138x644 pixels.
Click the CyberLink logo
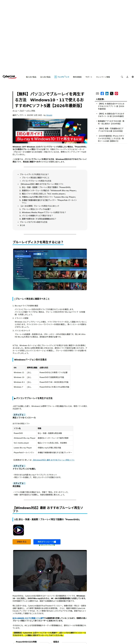tap(10, 77)
